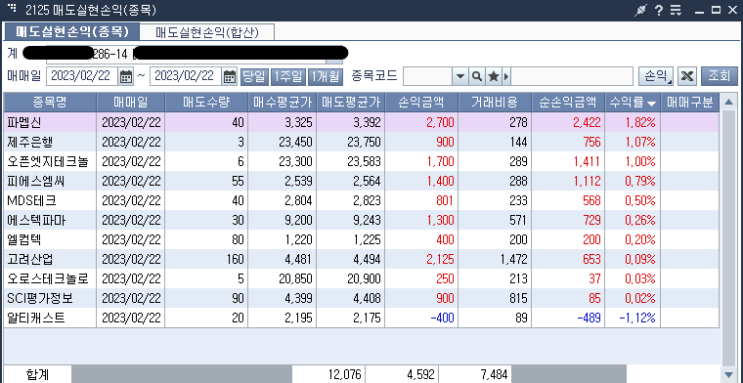Select the 매도실현손익(종목) tab

click(x=72, y=32)
